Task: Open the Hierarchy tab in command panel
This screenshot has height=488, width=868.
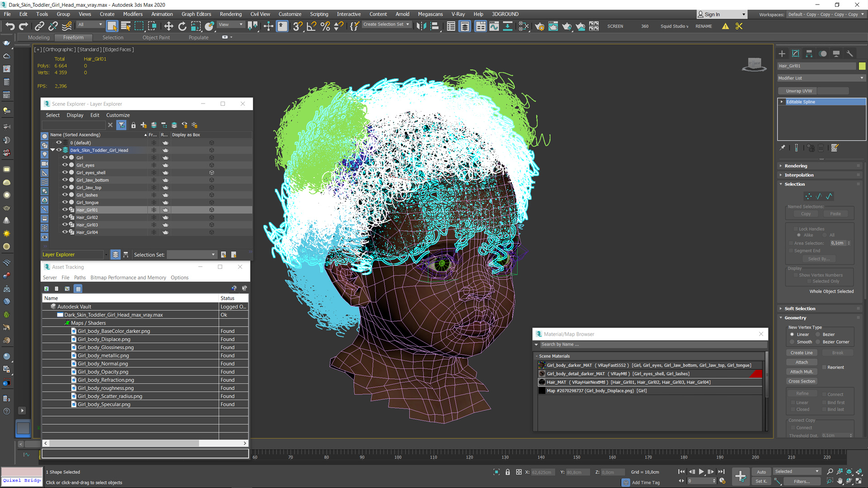Action: pos(809,54)
